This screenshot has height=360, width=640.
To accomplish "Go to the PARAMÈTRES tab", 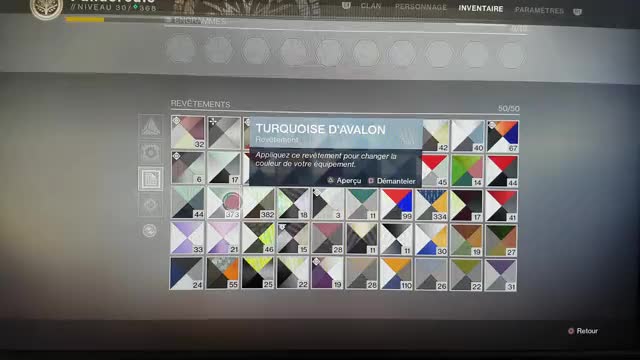I will click(x=539, y=11).
